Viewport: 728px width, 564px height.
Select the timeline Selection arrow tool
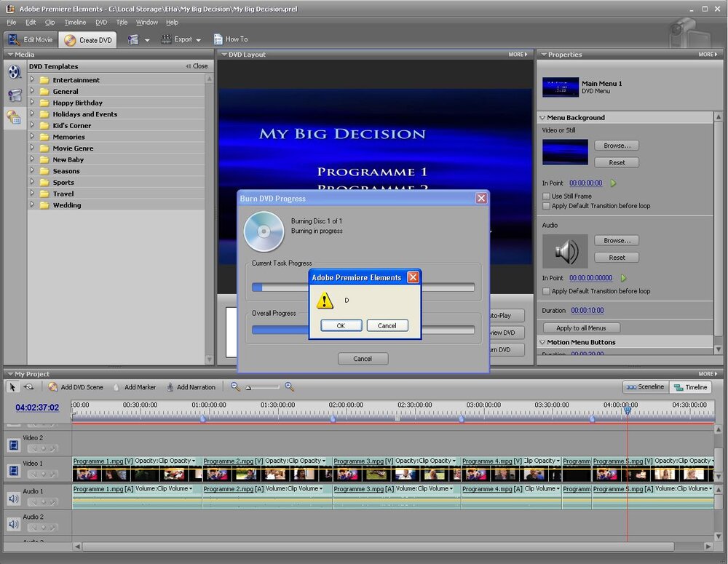(x=12, y=386)
